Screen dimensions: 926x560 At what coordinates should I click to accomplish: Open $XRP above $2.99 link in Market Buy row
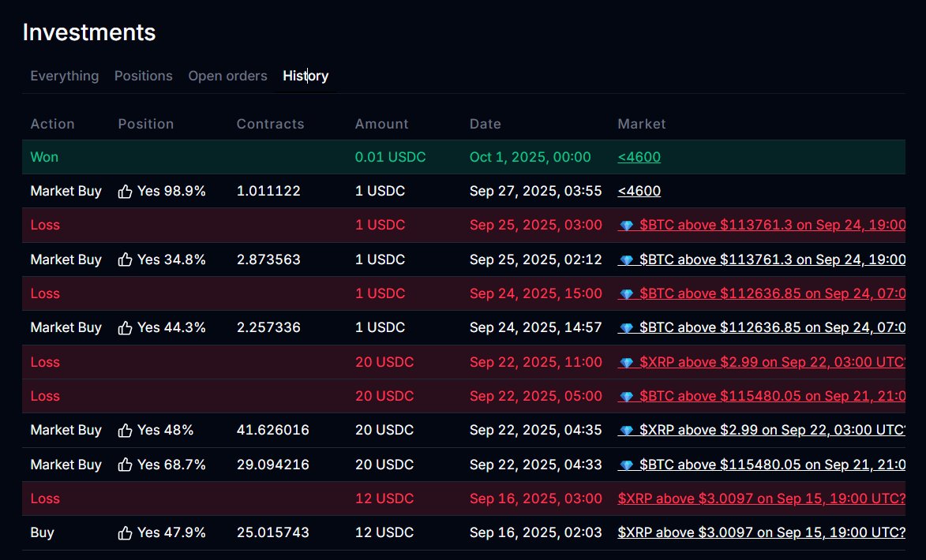[762, 430]
